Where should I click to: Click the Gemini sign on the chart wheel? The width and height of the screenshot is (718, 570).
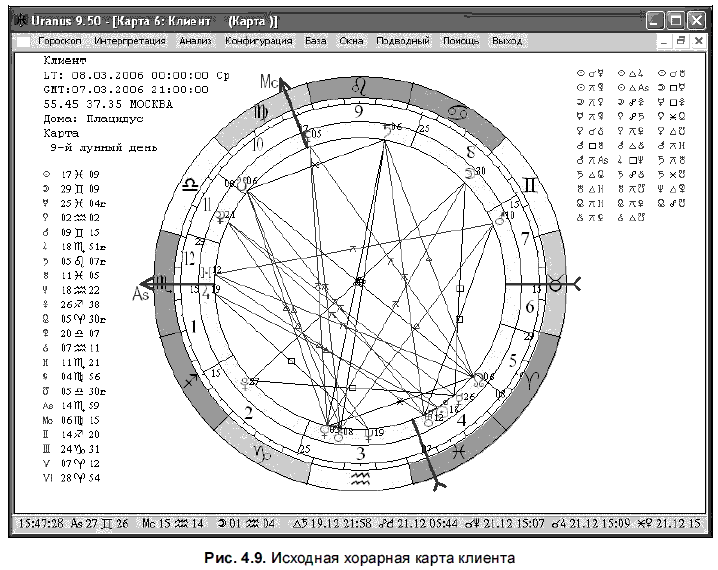(530, 185)
